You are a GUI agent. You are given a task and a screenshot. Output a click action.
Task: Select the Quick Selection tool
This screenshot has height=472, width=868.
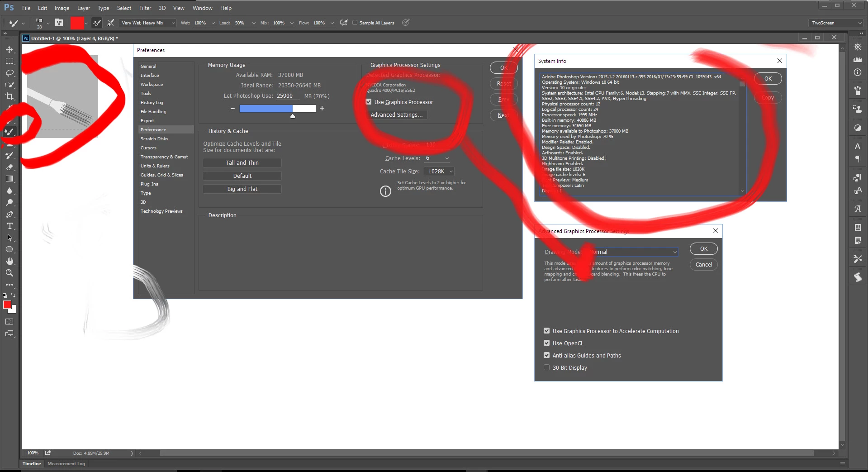(9, 85)
